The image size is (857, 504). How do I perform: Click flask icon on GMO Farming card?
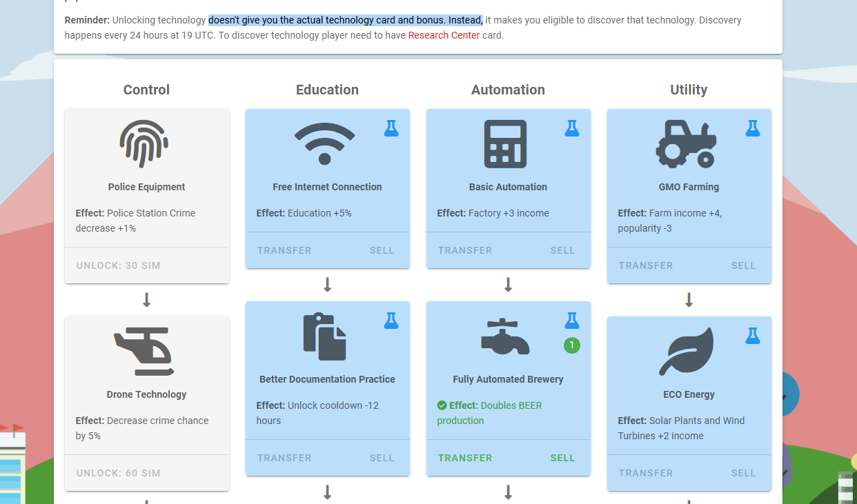pyautogui.click(x=753, y=128)
